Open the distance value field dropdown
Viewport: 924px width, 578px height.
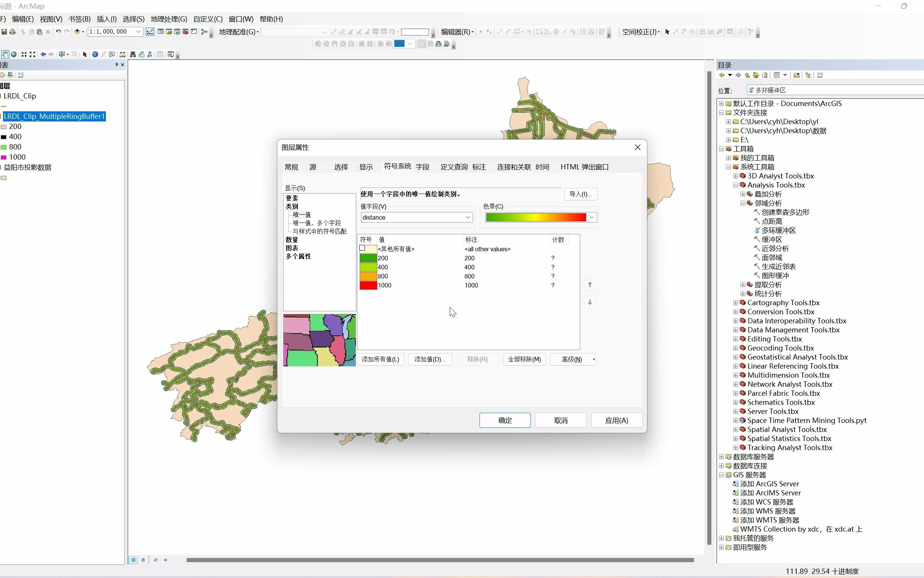[x=467, y=218]
